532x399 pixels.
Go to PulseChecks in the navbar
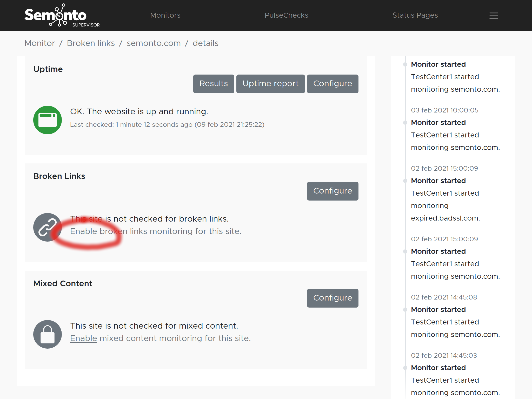click(x=286, y=15)
